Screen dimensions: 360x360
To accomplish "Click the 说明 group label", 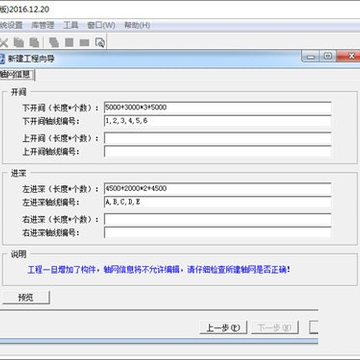I will click(19, 255).
